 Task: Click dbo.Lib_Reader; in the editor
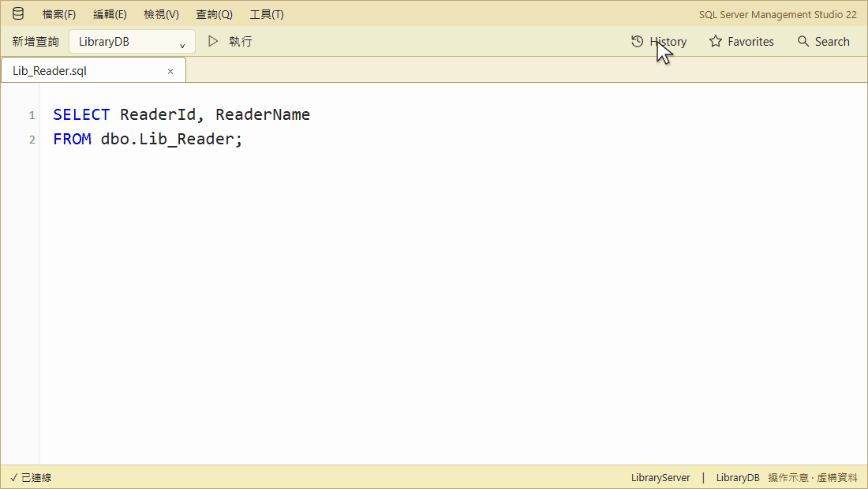(171, 139)
